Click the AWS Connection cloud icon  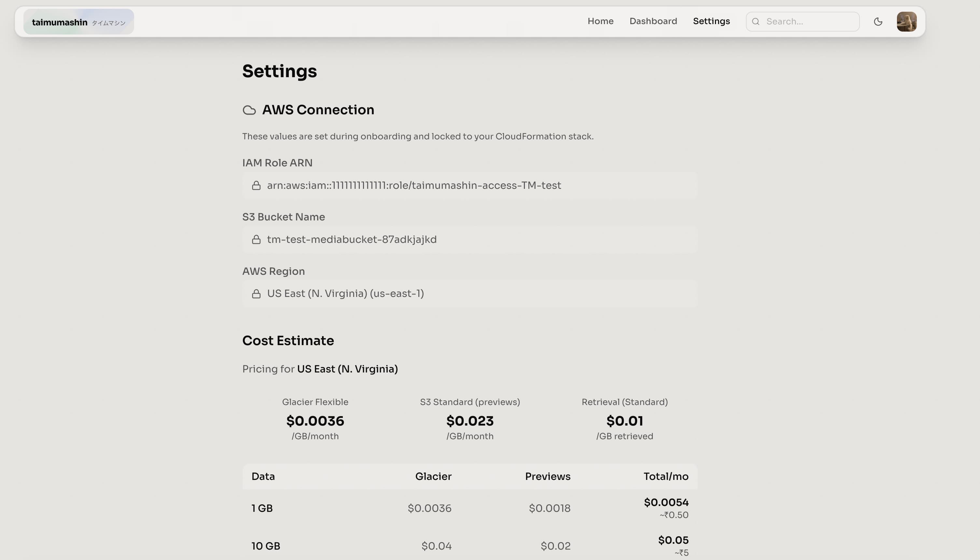[249, 110]
